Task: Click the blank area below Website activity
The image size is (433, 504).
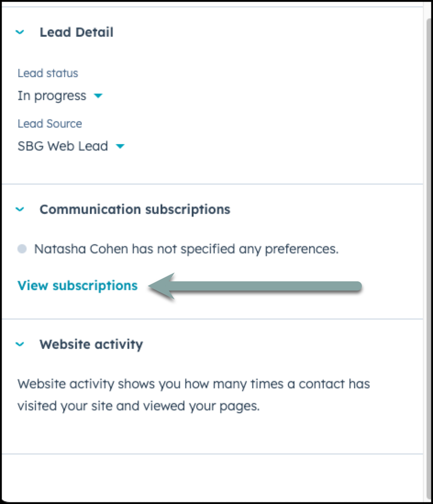Action: (x=212, y=476)
